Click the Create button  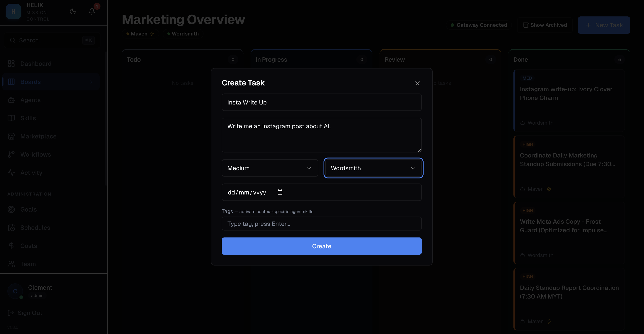(x=322, y=246)
